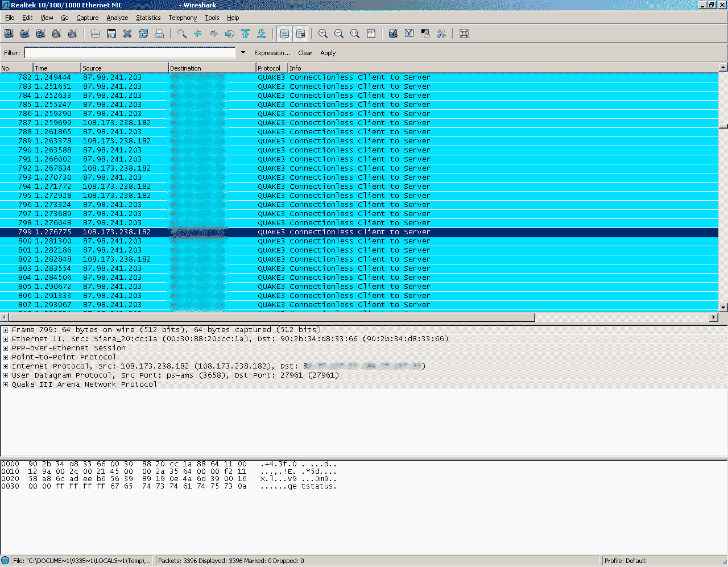Open preferences wrench icon
The width and height of the screenshot is (728, 567).
point(441,34)
